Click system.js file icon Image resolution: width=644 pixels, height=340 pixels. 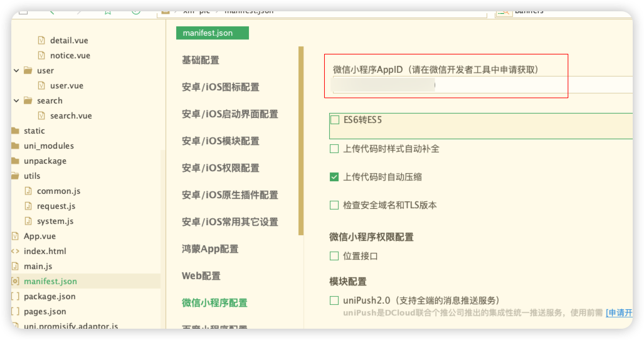(28, 221)
